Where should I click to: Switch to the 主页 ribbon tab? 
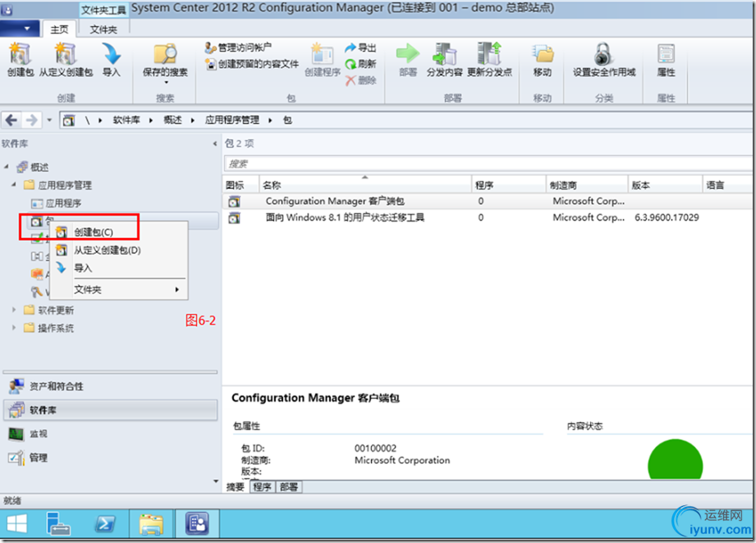point(60,30)
